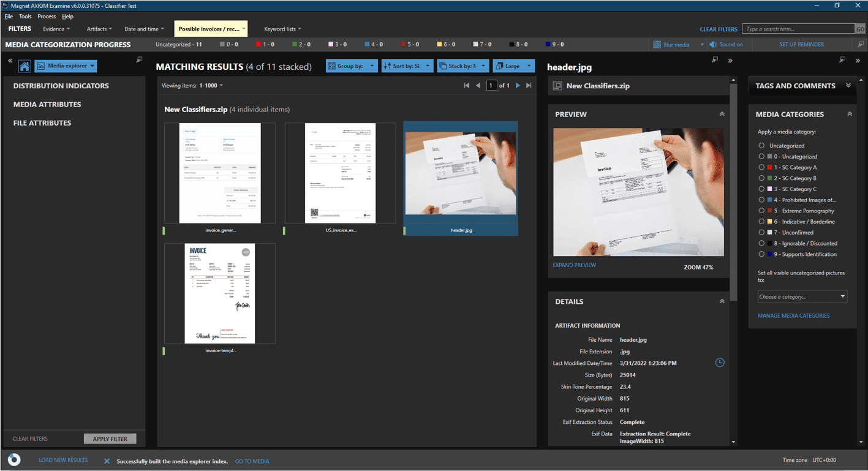
Task: Select the invoice-template thumbnail
Action: point(220,293)
